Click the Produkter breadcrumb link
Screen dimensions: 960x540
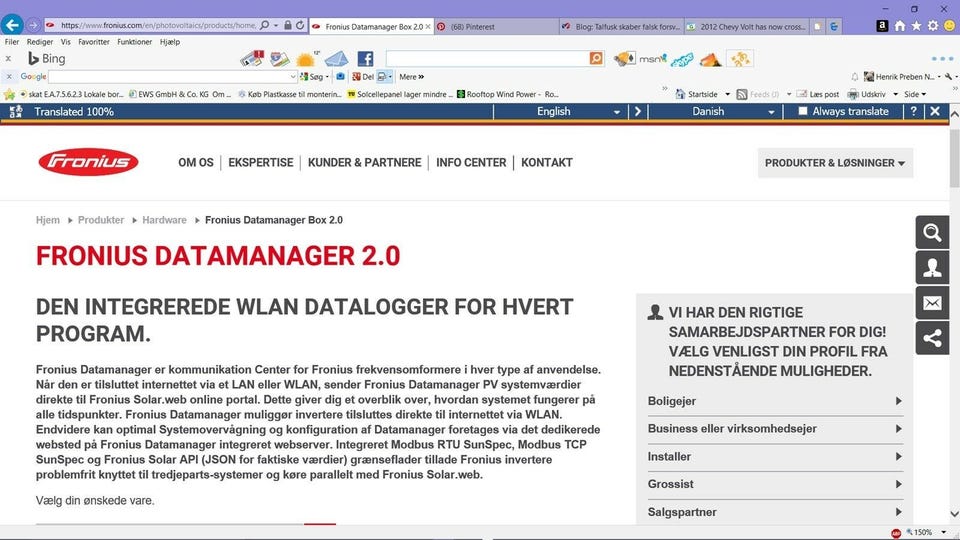pos(101,220)
